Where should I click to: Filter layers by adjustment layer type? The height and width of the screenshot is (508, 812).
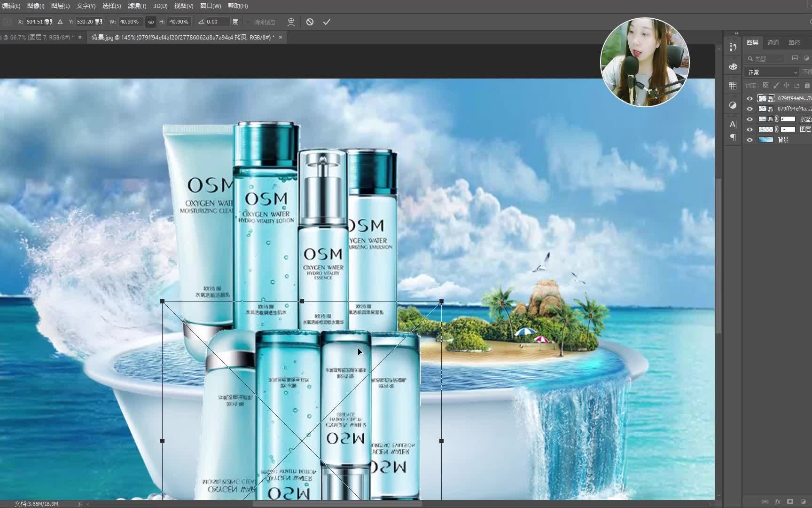806,58
